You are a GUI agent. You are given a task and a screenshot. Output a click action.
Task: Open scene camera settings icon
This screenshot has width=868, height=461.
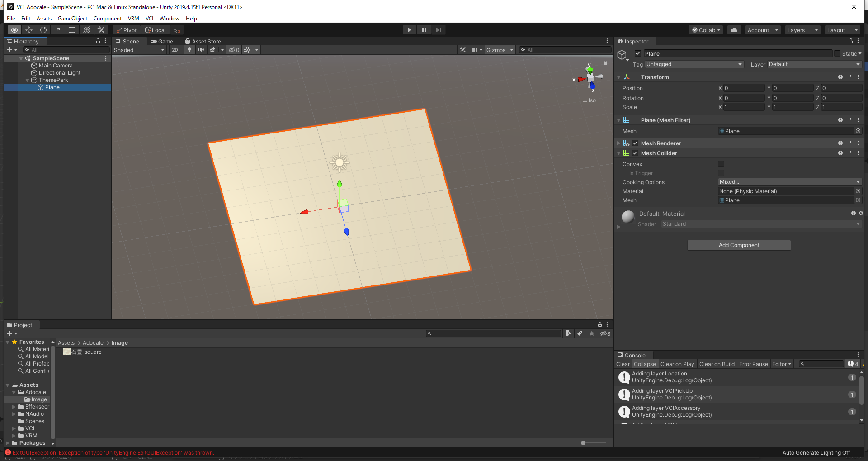pos(474,50)
